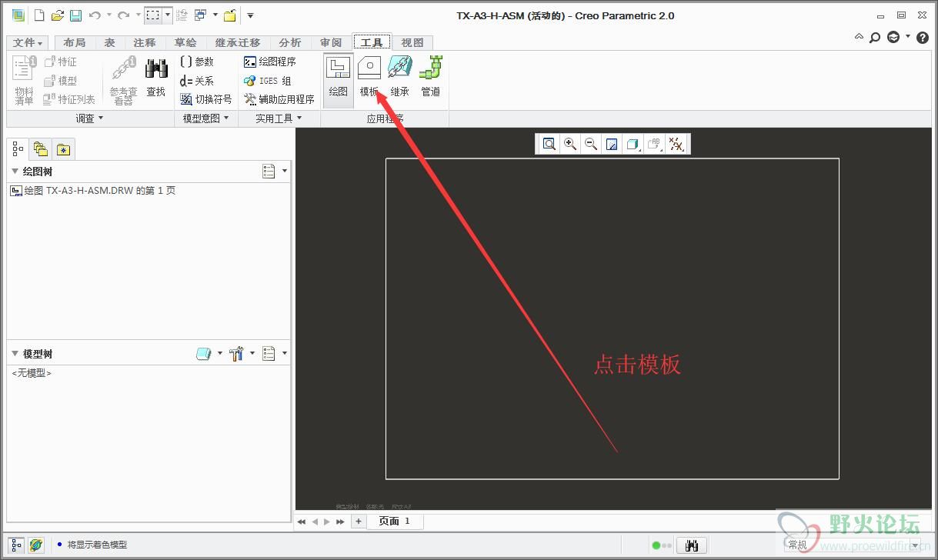Click the 查找 binoculars button
The height and width of the screenshot is (560, 938).
coord(156,78)
